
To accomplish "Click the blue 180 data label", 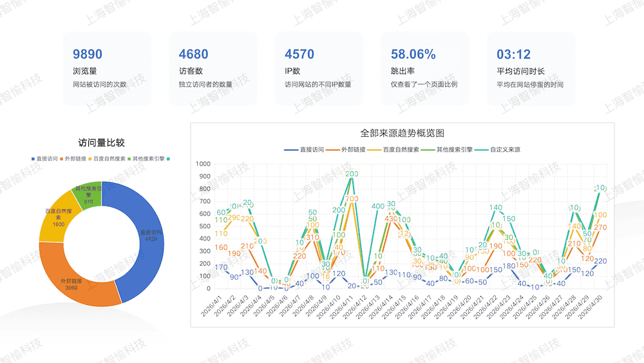I will pyautogui.click(x=509, y=266).
